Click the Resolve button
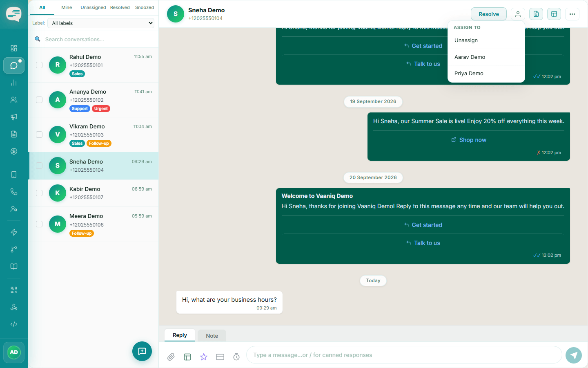 (x=489, y=14)
